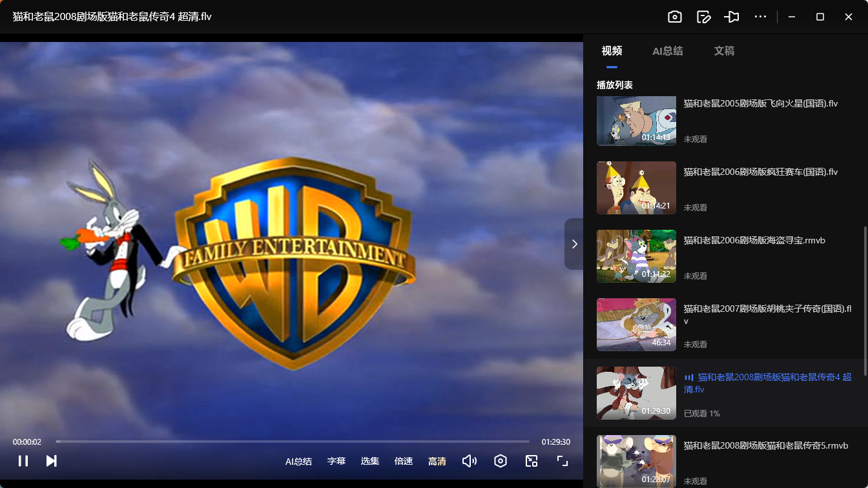Switch to the AI总结 tab
The image size is (868, 488).
coord(667,51)
